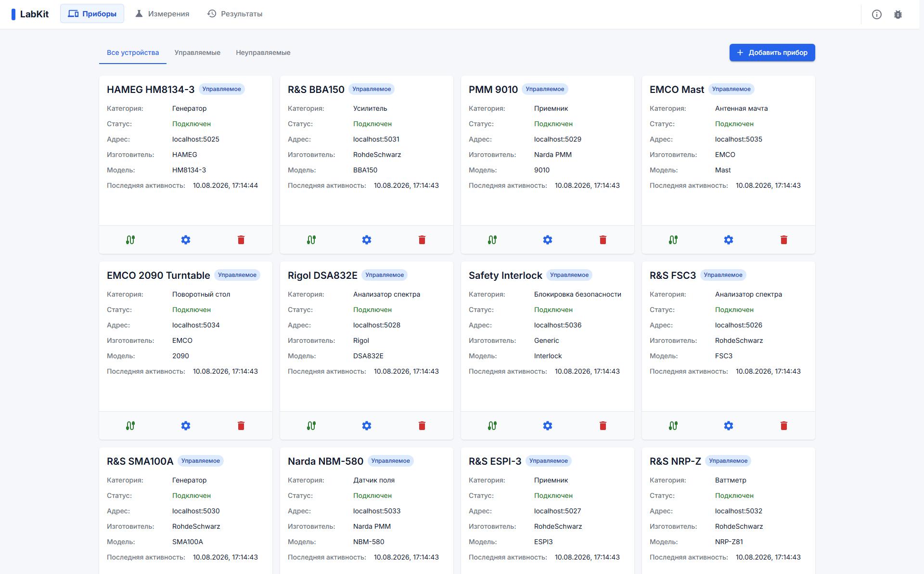924x574 pixels.
Task: Open settings gear for EMCO 2090 Turntable
Action: (x=186, y=426)
